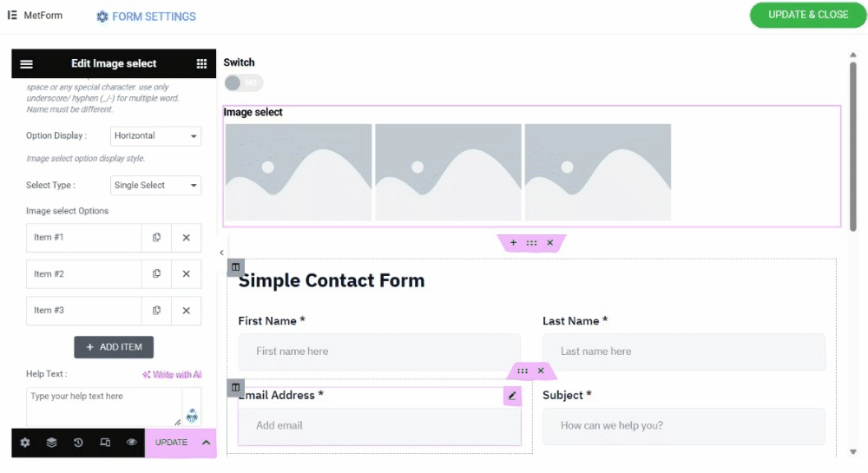The width and height of the screenshot is (868, 473).
Task: Toggle the preview eye icon
Action: point(131,443)
